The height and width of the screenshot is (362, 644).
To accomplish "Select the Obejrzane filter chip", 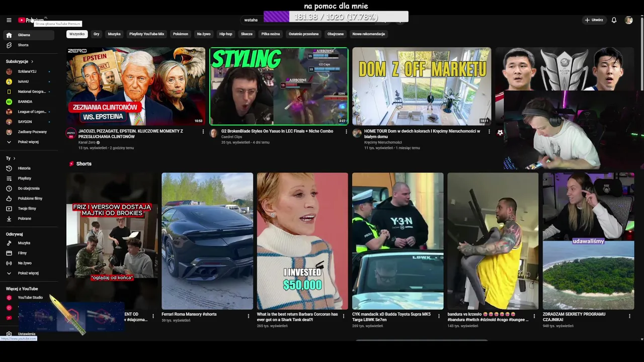I will 336,34.
